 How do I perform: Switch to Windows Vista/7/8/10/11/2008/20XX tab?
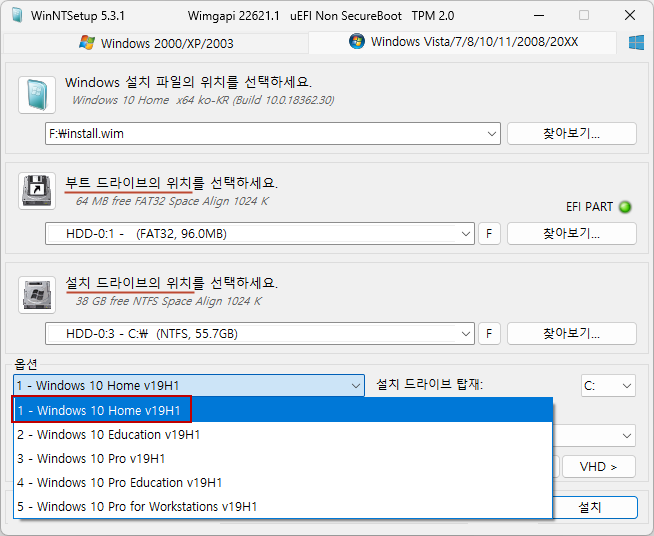tap(463, 42)
